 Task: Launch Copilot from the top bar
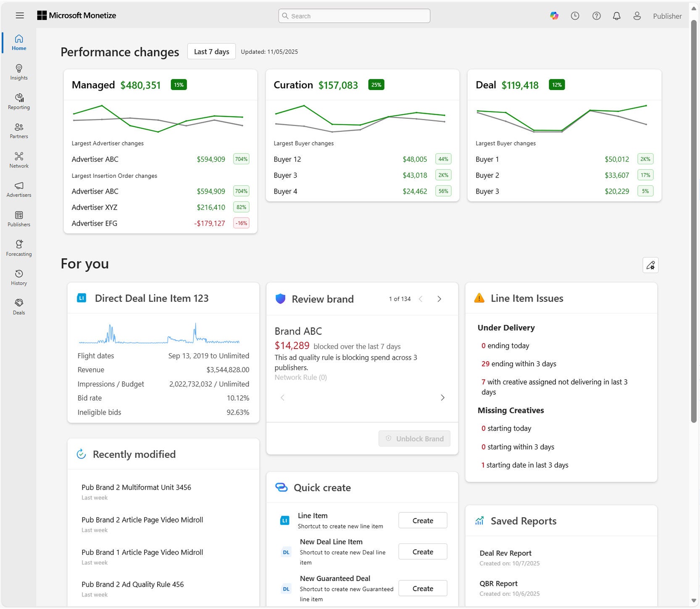pyautogui.click(x=554, y=16)
